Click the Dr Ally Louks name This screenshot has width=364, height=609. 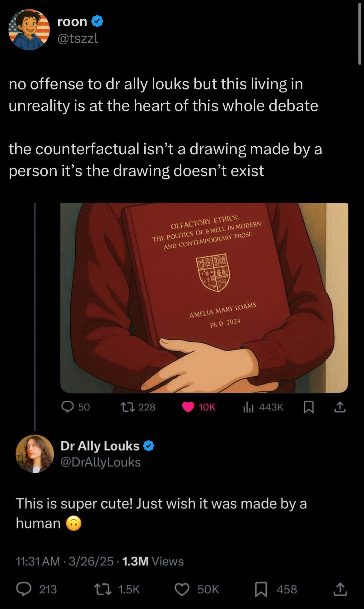100,446
